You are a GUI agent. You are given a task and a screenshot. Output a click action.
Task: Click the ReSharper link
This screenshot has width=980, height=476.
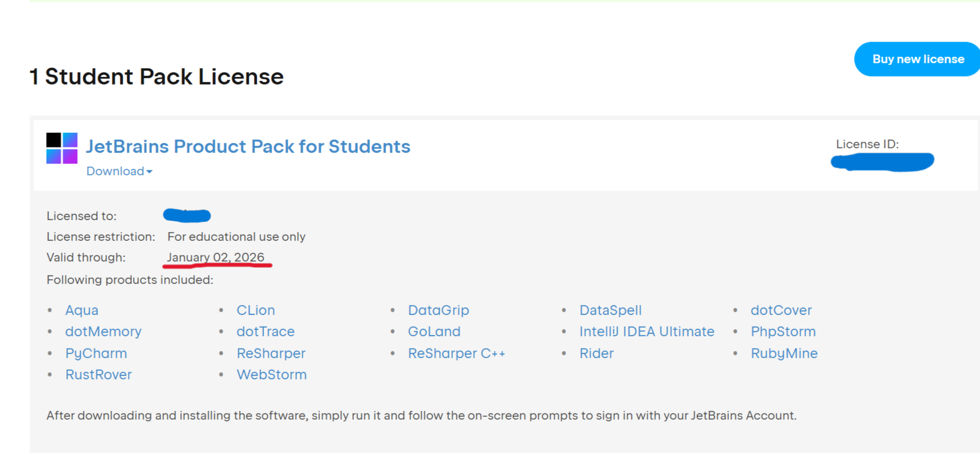pyautogui.click(x=271, y=354)
